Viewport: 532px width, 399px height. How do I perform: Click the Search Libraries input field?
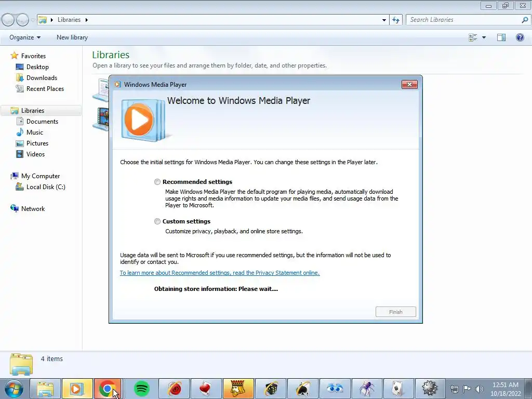[x=463, y=20]
